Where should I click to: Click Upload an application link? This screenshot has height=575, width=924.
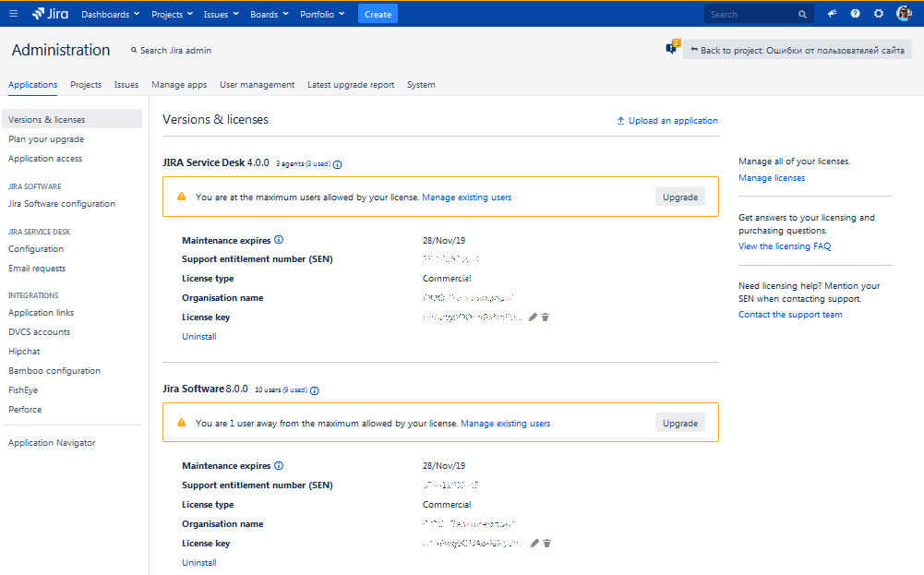pyautogui.click(x=667, y=121)
